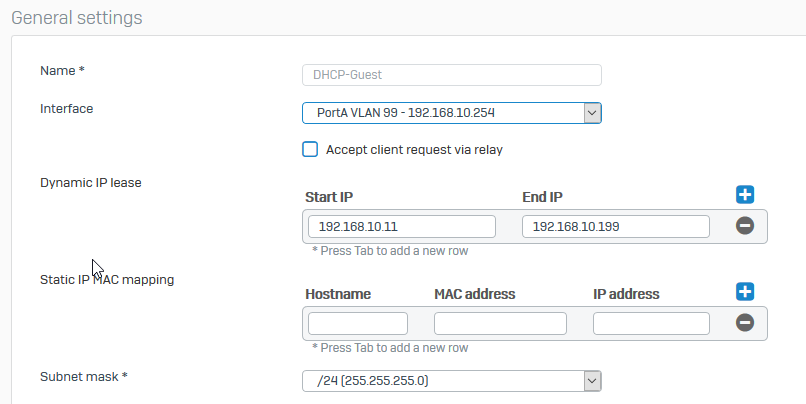The width and height of the screenshot is (806, 404).
Task: Add a new Static IP MAC mapping row
Action: [744, 291]
